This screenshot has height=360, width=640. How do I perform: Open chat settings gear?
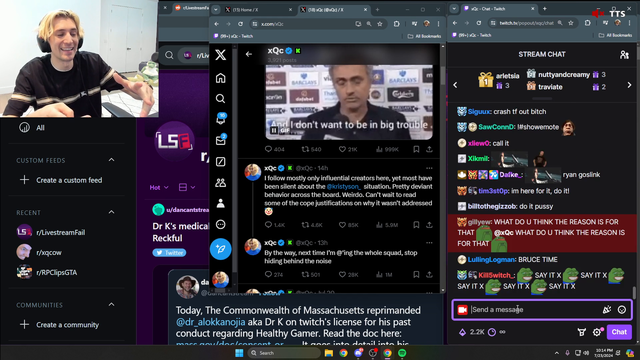pyautogui.click(x=597, y=332)
